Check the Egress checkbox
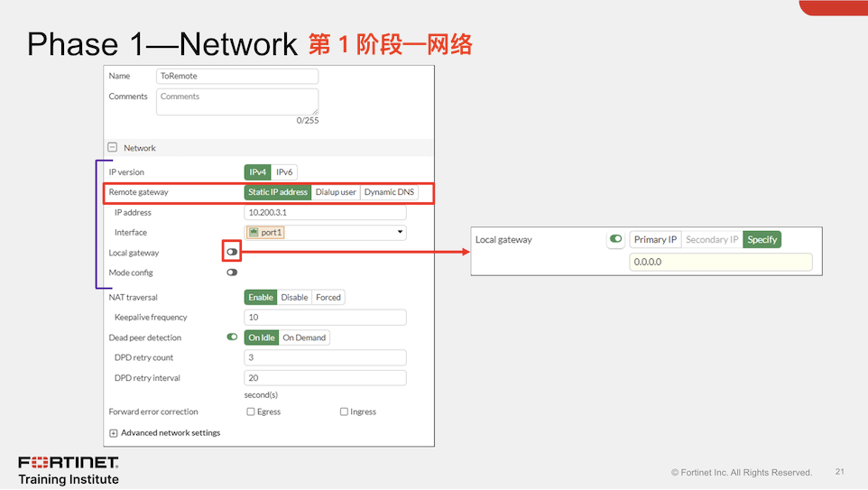The height and width of the screenshot is (490, 868). coord(251,411)
